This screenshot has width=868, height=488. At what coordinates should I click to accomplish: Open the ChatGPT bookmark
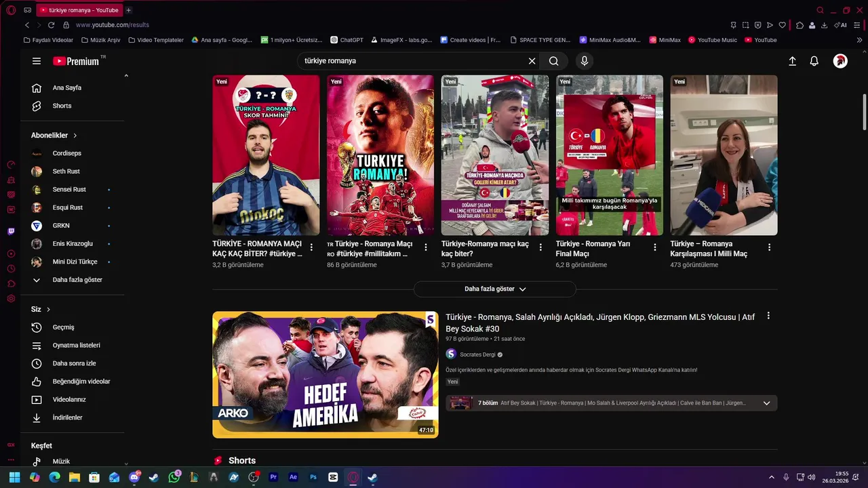point(347,40)
